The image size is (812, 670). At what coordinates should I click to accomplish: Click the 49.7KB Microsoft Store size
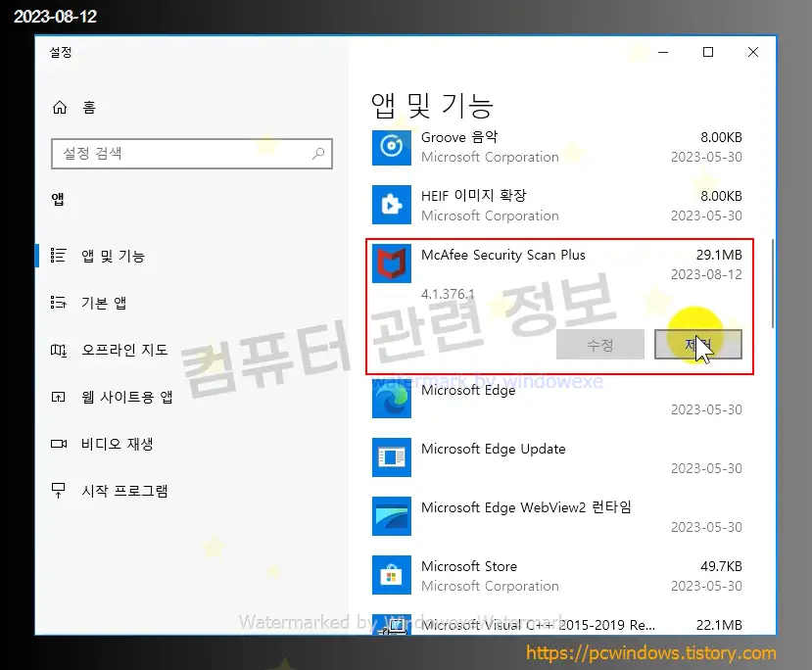coord(721,566)
